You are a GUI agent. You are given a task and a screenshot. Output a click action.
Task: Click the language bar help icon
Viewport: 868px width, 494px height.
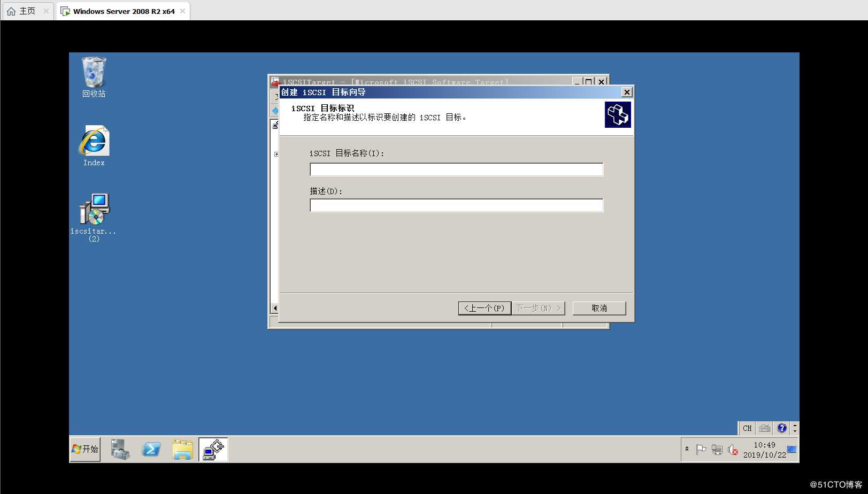pos(782,428)
